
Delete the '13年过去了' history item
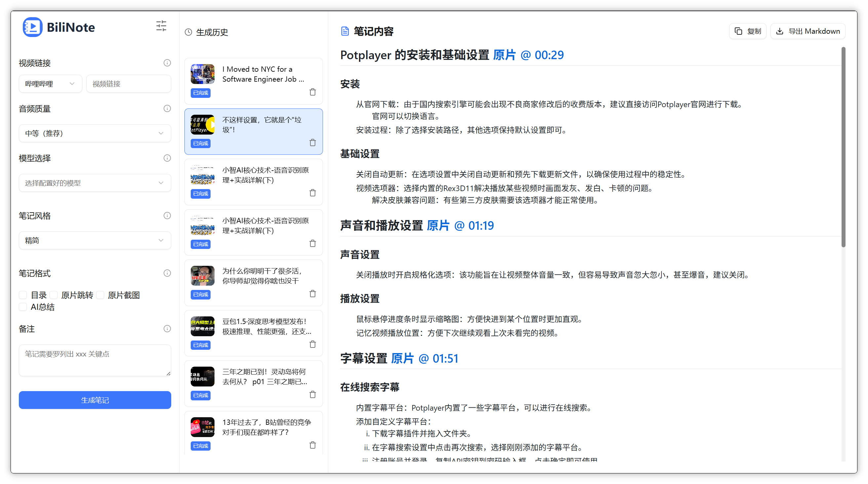click(313, 445)
